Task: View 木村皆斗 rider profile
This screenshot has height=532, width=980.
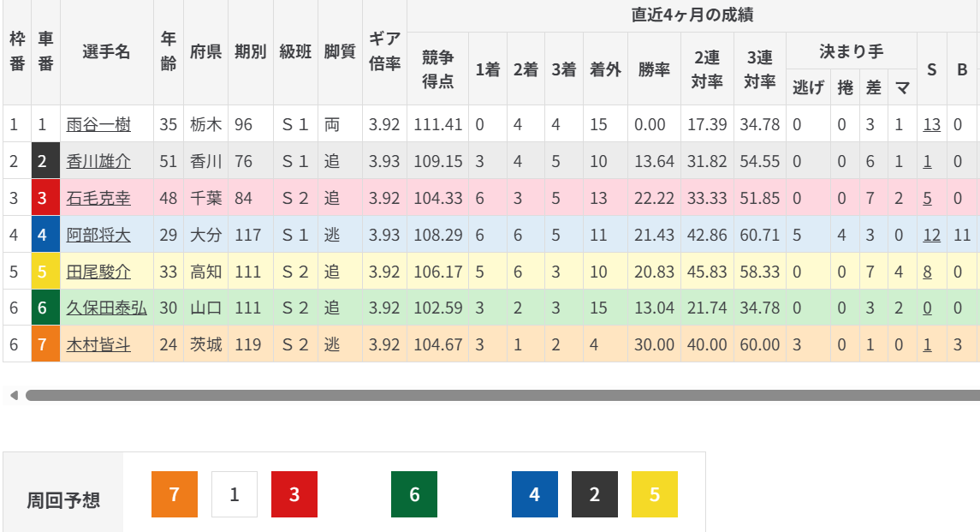Action: pos(98,345)
